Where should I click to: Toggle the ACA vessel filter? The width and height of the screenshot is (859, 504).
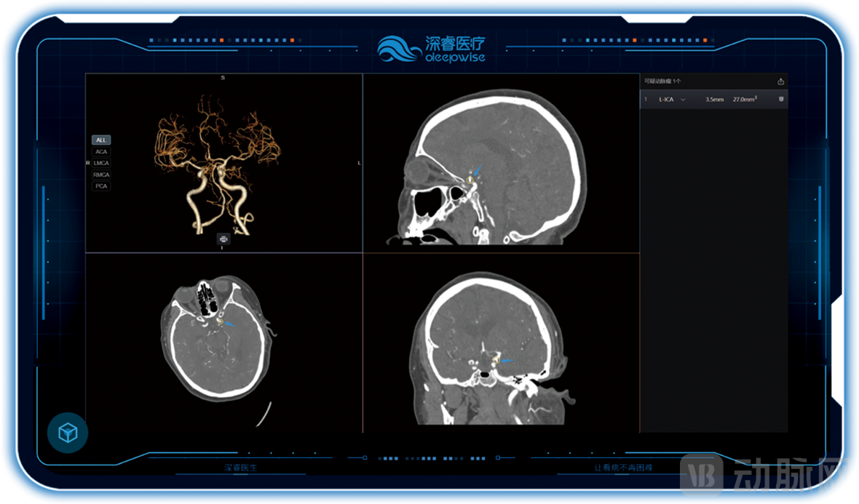click(101, 151)
